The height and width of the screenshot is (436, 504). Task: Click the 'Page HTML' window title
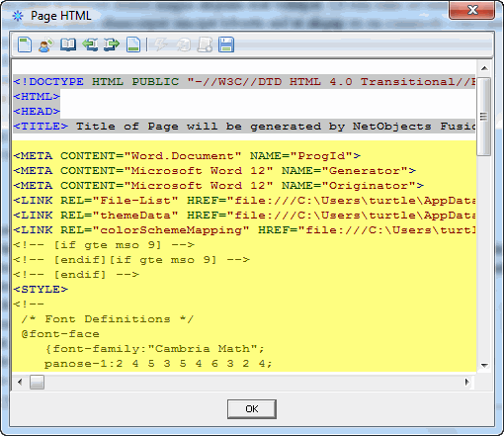(61, 16)
